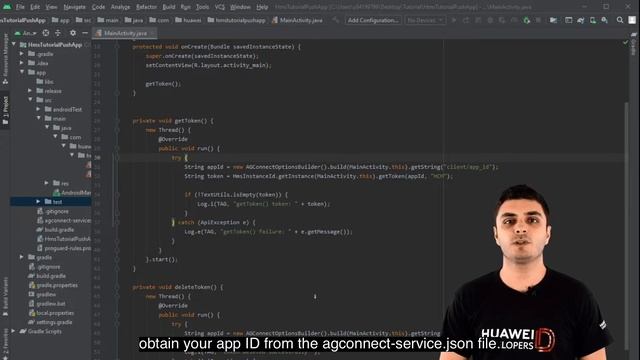The height and width of the screenshot is (360, 640).
Task: Click the green inspection checkmark icon
Action: [x=625, y=42]
